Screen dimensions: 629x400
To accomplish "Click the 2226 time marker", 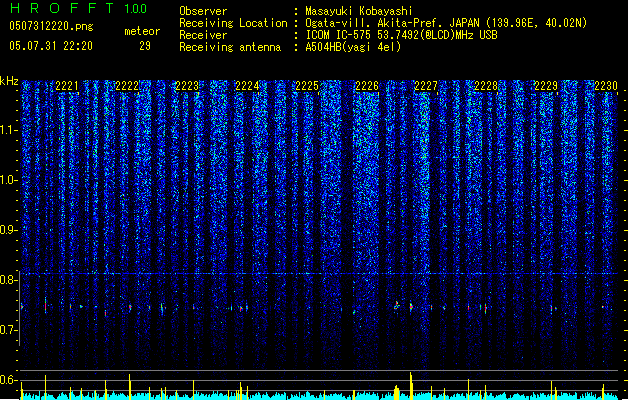I will tap(367, 86).
